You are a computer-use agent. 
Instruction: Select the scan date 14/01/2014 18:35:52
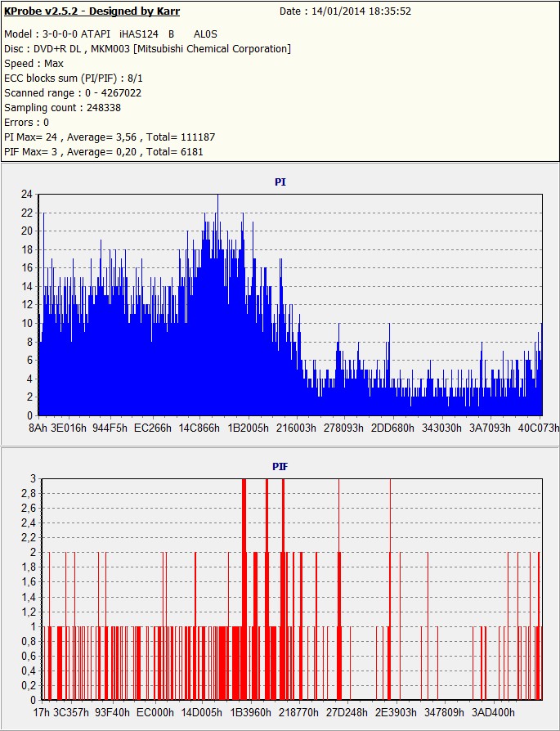point(361,11)
